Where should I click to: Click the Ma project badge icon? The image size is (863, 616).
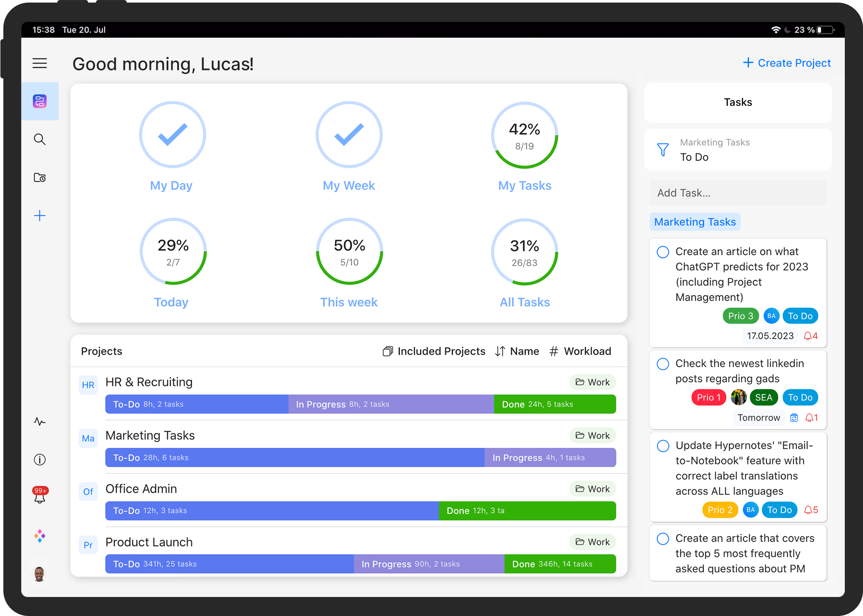click(88, 438)
